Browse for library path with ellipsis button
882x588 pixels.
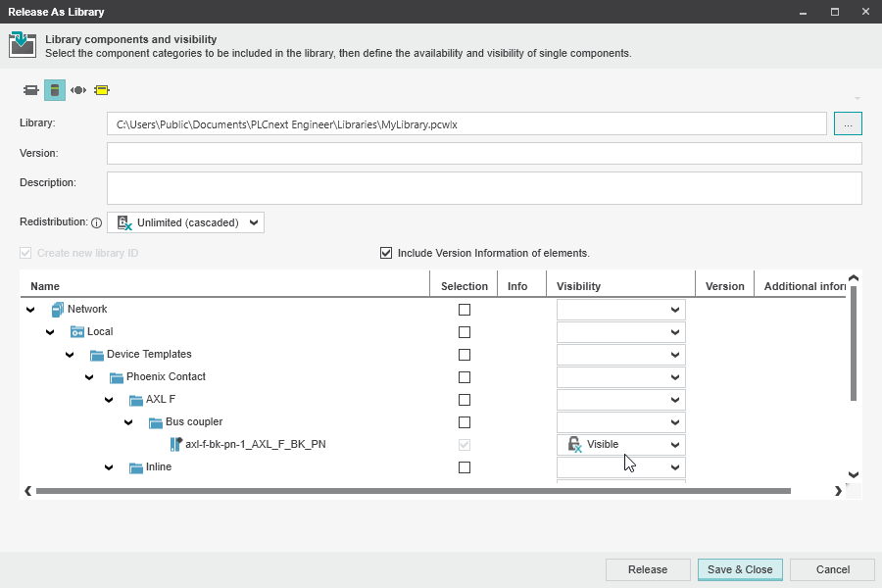tap(848, 123)
